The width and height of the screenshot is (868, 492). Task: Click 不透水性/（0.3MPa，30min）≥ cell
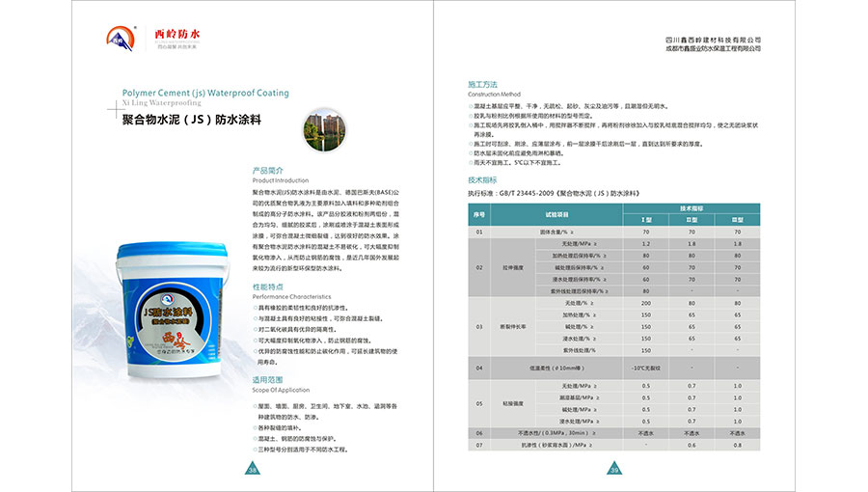[556, 433]
